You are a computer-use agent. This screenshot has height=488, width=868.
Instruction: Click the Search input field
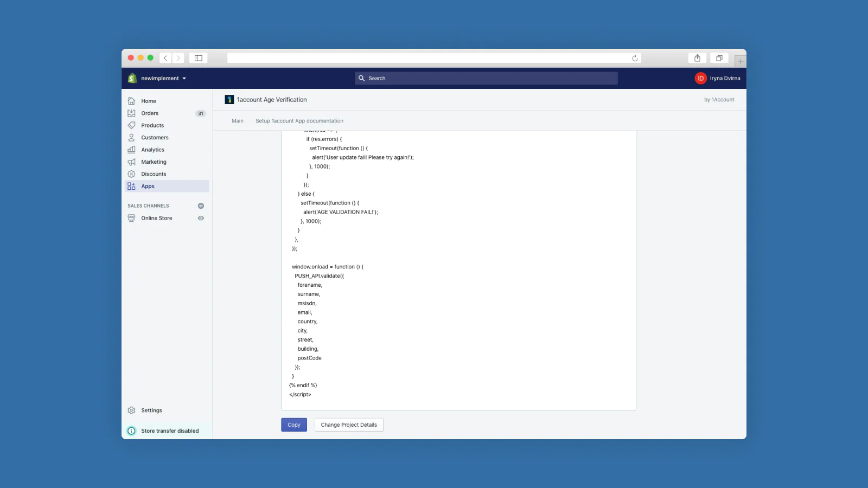pos(486,78)
